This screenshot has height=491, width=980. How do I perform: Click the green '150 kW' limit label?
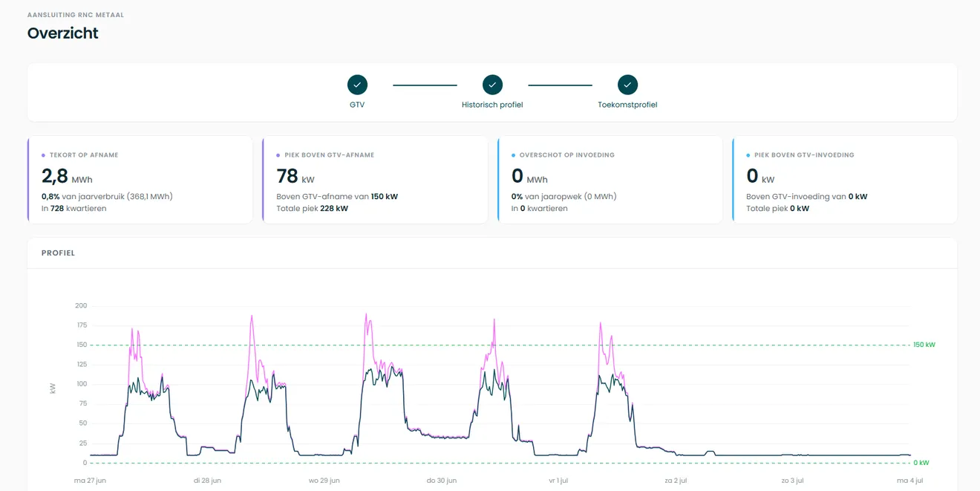coord(924,345)
